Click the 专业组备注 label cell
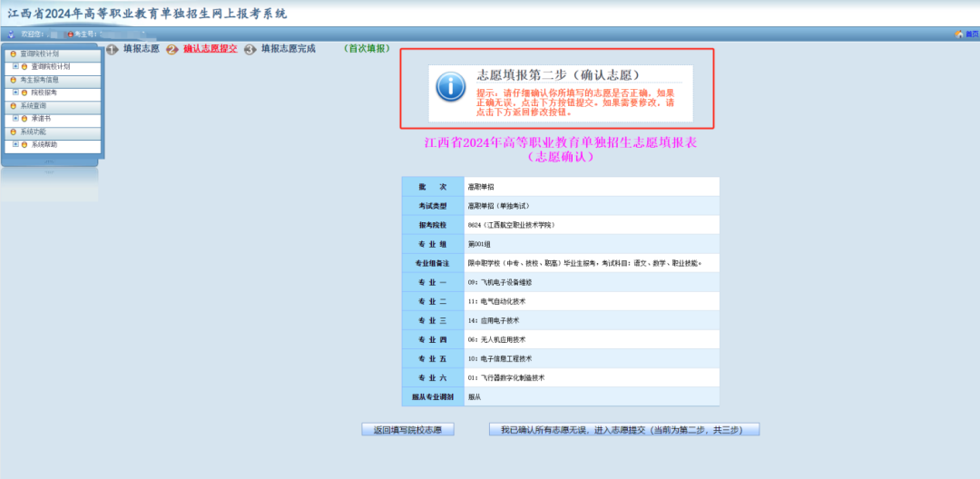980x479 pixels. click(x=433, y=263)
